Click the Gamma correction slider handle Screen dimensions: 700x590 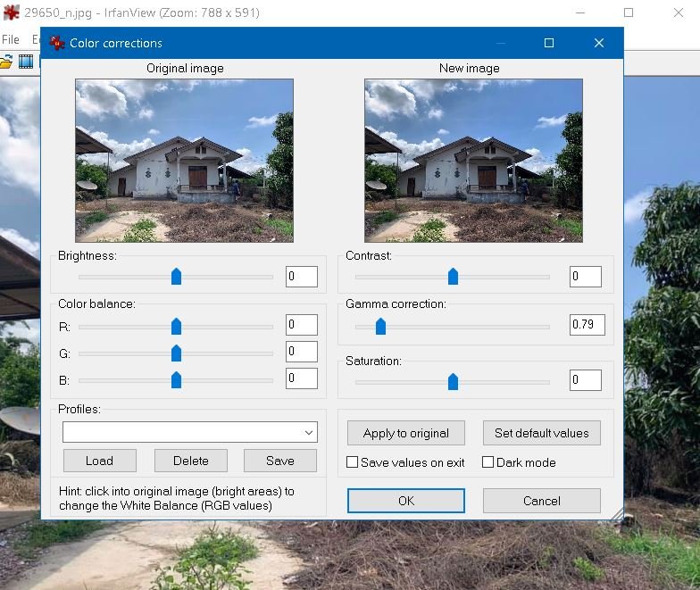click(x=380, y=327)
